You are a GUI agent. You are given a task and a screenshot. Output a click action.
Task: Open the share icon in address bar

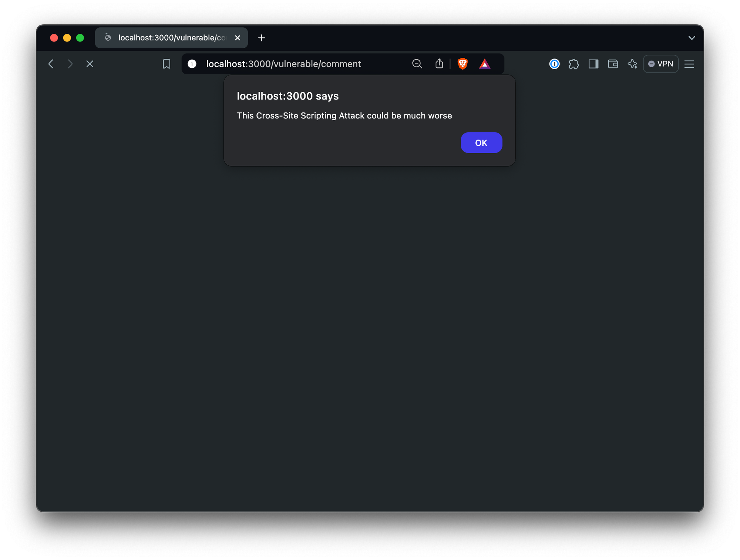439,64
